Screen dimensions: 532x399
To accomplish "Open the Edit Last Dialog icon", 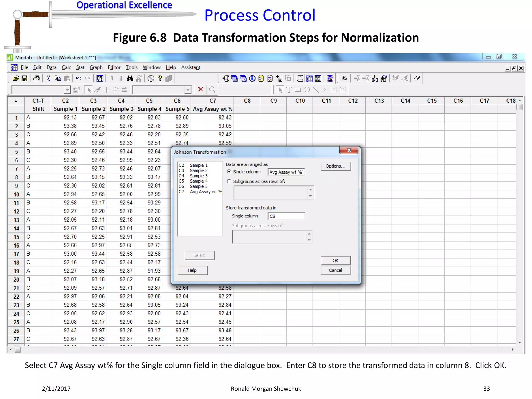I will [100, 78].
